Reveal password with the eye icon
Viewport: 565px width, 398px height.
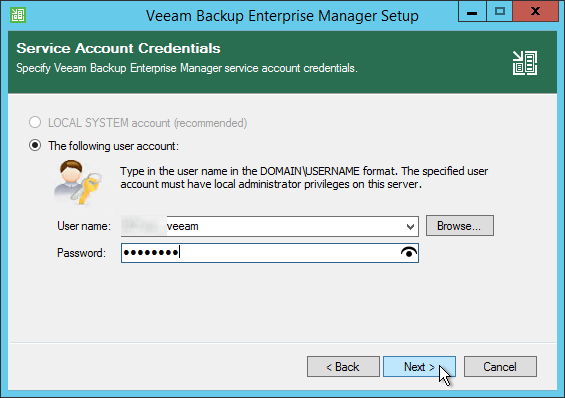[409, 252]
